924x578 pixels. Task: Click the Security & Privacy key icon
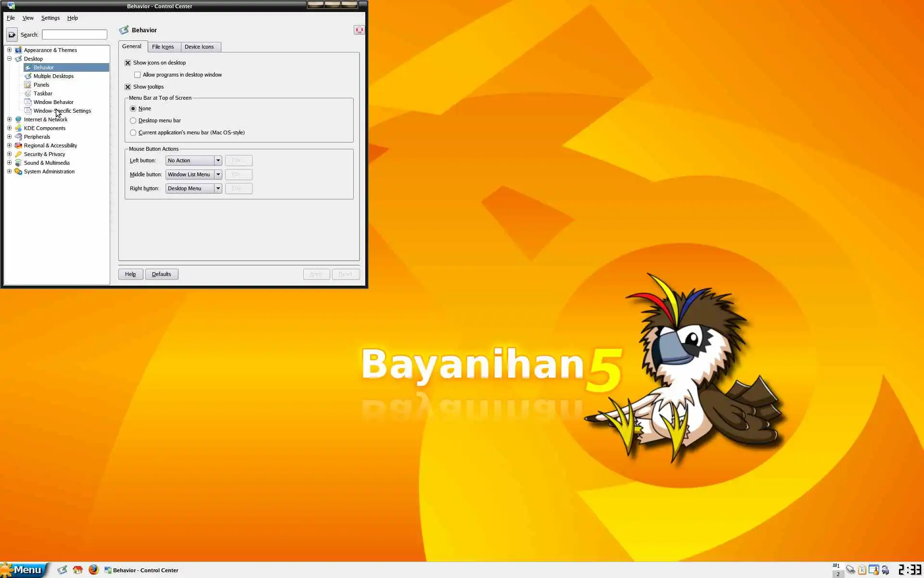pyautogui.click(x=18, y=154)
